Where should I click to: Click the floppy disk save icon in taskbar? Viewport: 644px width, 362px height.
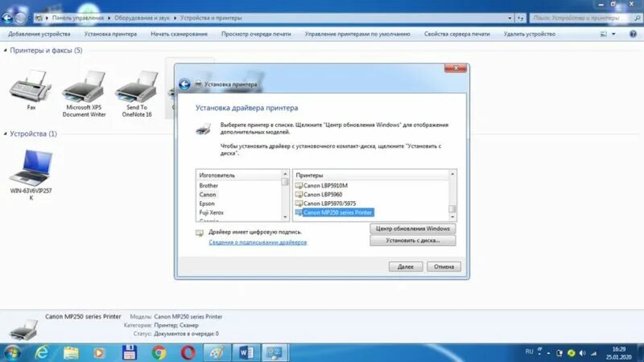point(129,352)
